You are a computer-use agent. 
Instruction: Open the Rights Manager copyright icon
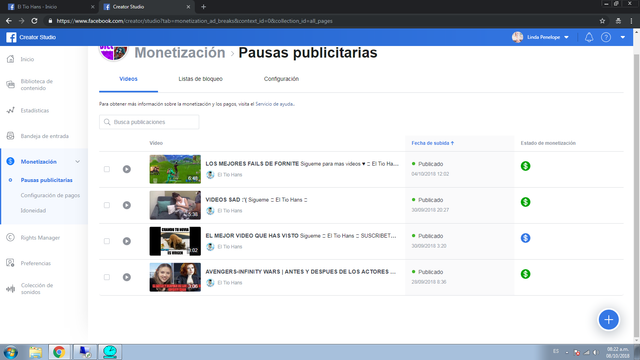(11, 238)
